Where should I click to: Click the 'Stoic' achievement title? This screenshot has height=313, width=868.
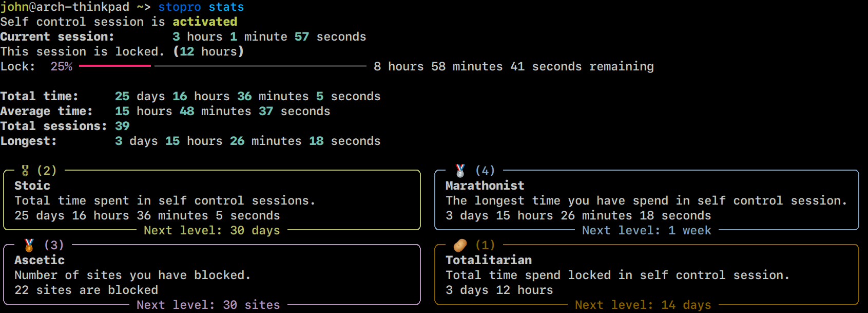(32, 186)
